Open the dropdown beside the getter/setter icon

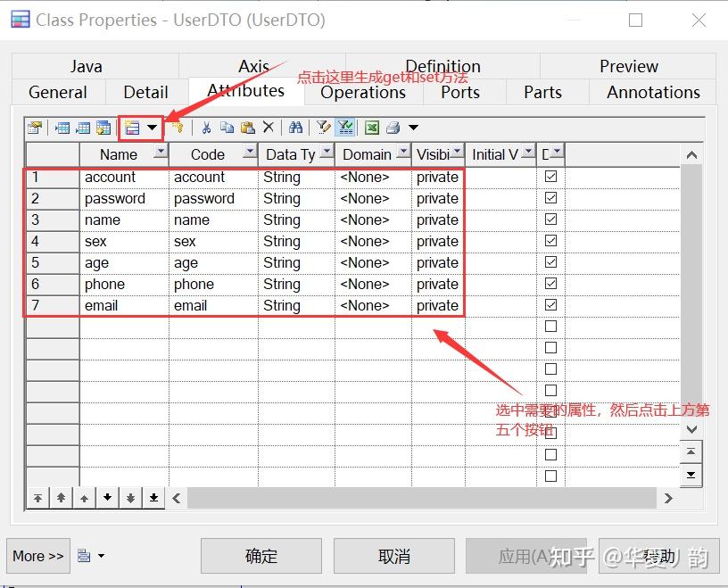[x=152, y=127]
